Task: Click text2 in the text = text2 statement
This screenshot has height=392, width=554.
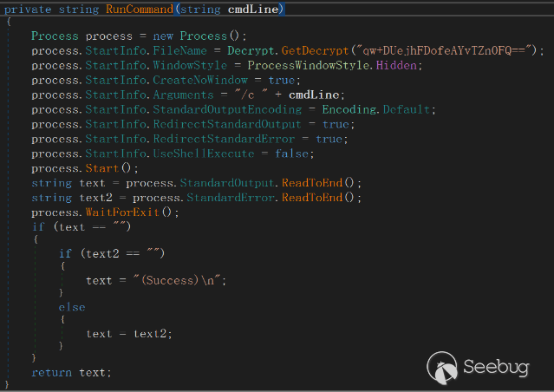Action: pyautogui.click(x=150, y=334)
